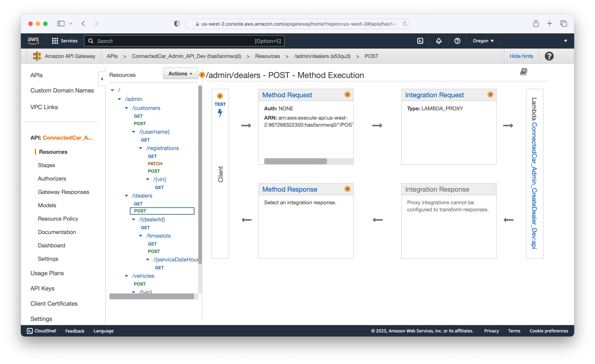This screenshot has width=595, height=364.
Task: Collapse the left navigation panel arrow
Action: point(102,79)
